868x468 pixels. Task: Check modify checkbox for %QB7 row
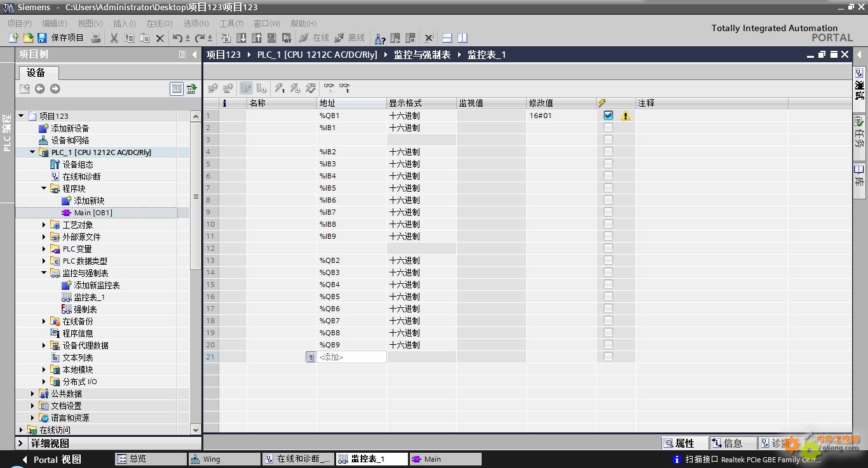[x=609, y=321]
